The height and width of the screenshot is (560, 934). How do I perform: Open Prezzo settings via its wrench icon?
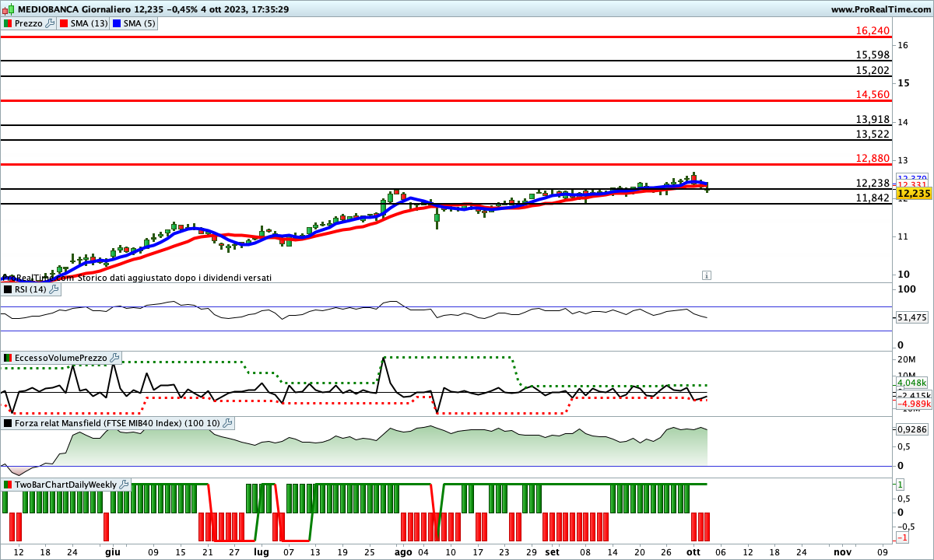[x=51, y=23]
